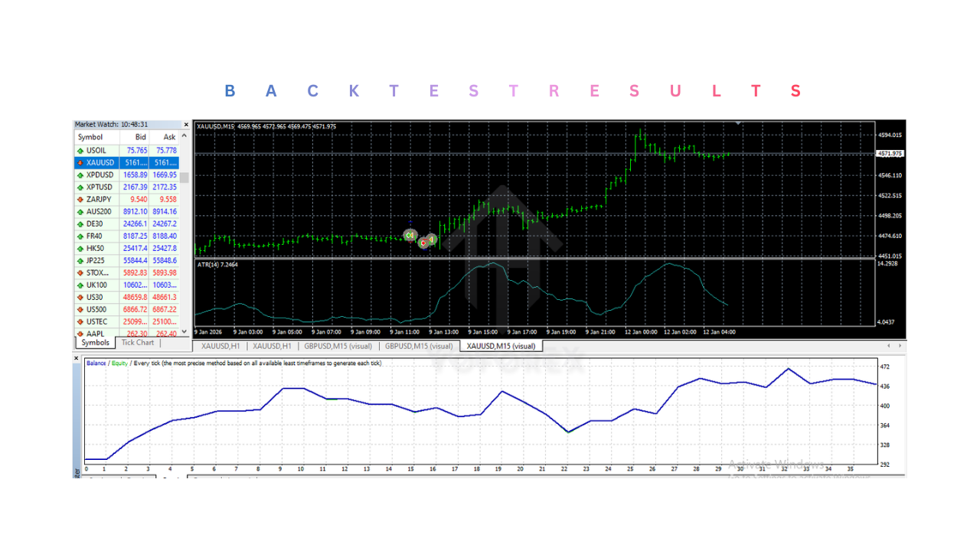The width and height of the screenshot is (980, 551).
Task: Click the Market Watch scrollbar down arrow
Action: 183,332
